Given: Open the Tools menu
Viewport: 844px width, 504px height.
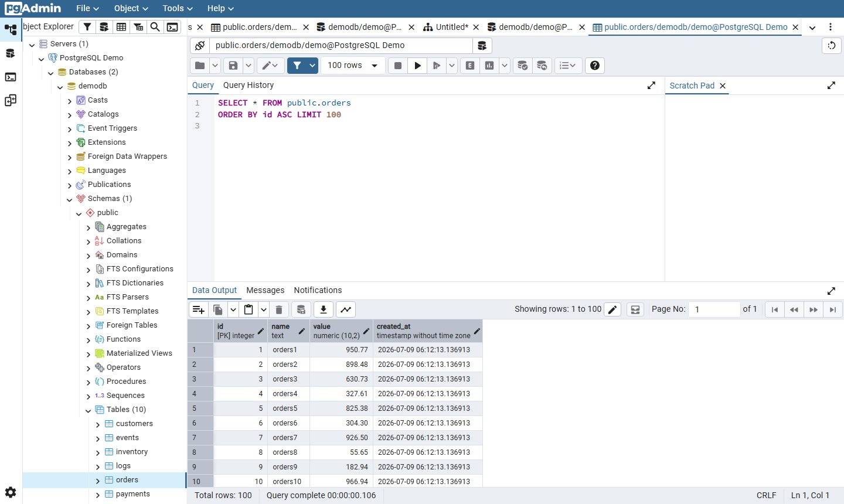Looking at the screenshot, I should [x=178, y=8].
